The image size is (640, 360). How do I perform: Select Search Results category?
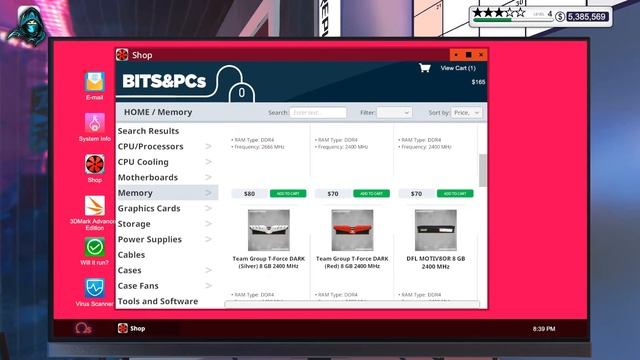point(148,131)
